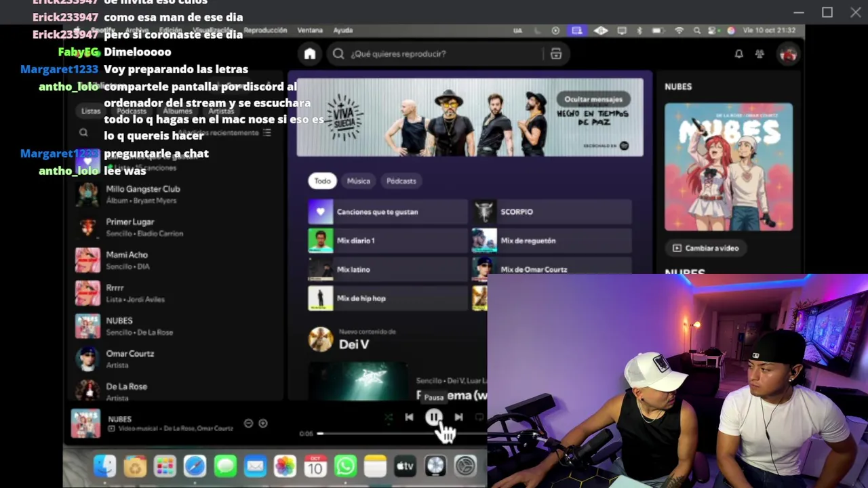Image resolution: width=868 pixels, height=488 pixels.
Task: Click the date and time in menu bar
Action: coord(769,30)
